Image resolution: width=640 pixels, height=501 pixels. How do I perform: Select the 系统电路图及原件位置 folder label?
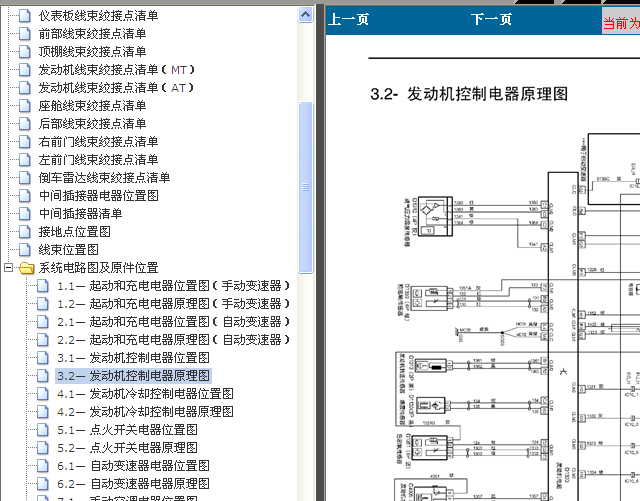[98, 268]
